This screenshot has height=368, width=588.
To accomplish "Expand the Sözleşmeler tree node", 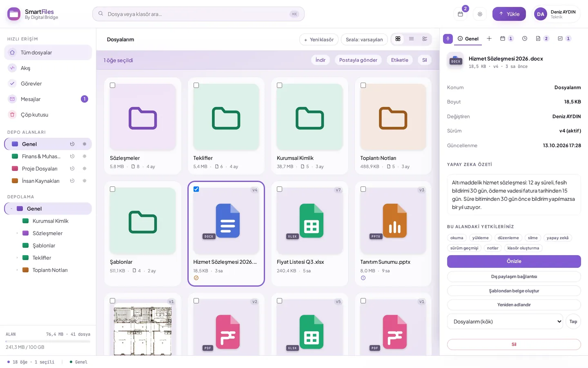I will [x=17, y=233].
